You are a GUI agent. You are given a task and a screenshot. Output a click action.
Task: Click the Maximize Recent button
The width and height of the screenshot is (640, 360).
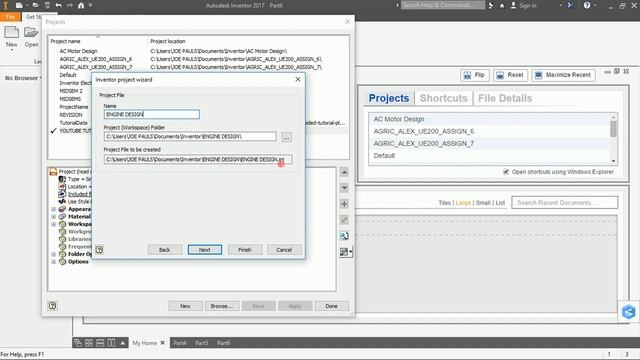563,75
